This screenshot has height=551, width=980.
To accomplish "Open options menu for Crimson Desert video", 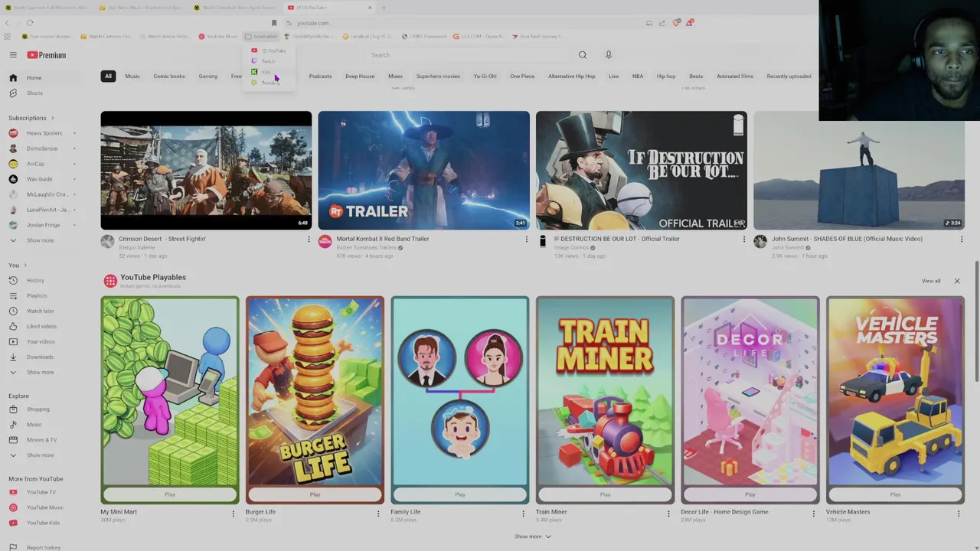I will point(309,240).
